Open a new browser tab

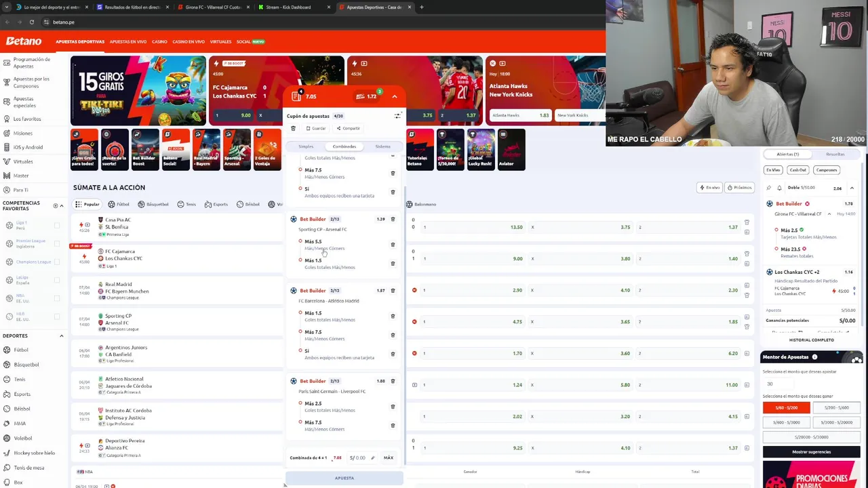421,7
